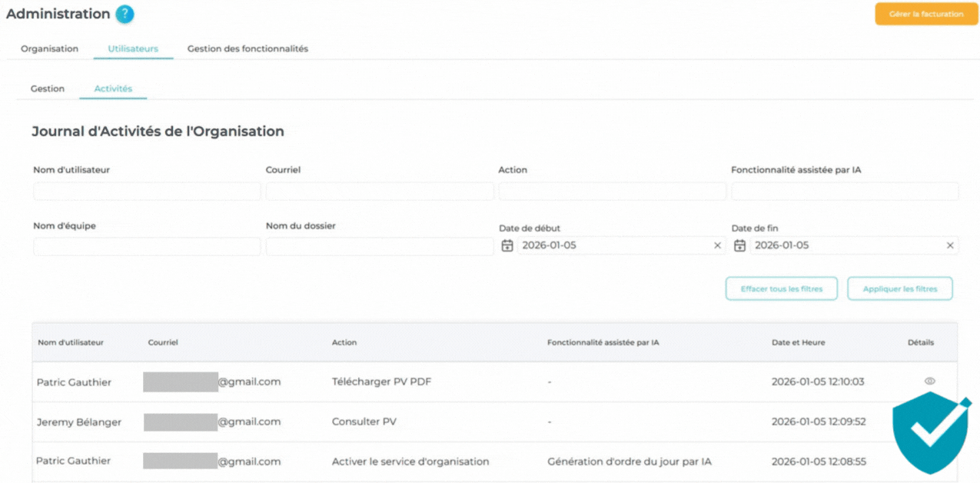Open the calendar picker for Date de début
The image size is (980, 483).
point(507,245)
